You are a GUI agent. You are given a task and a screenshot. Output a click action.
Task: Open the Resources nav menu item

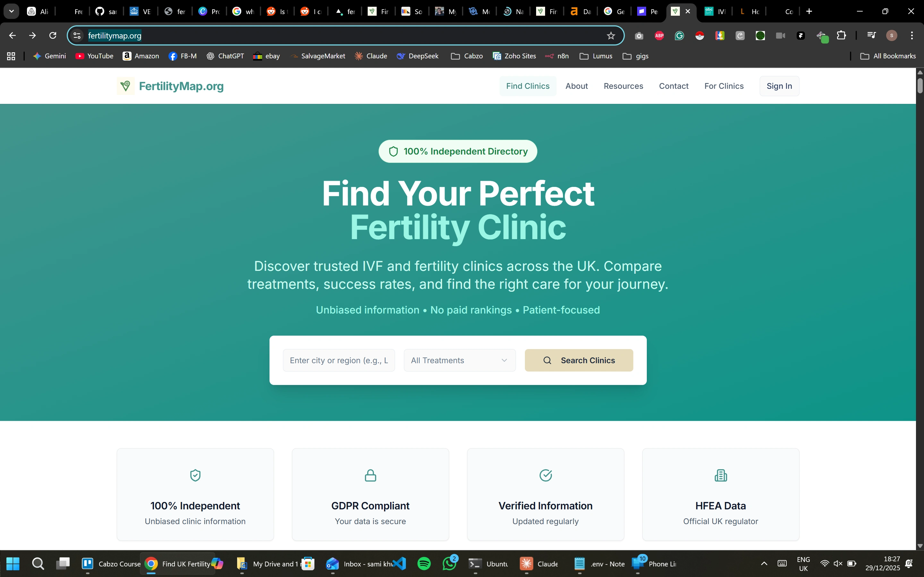623,86
